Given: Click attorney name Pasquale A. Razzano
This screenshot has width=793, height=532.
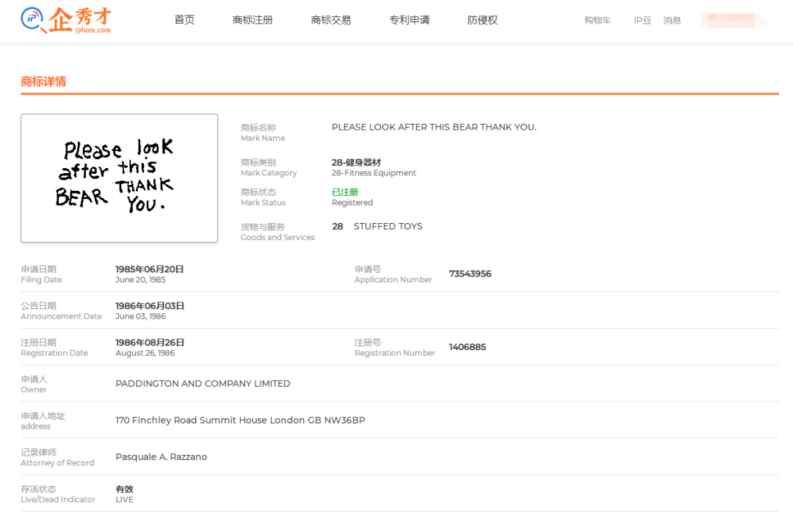Looking at the screenshot, I should [x=162, y=456].
